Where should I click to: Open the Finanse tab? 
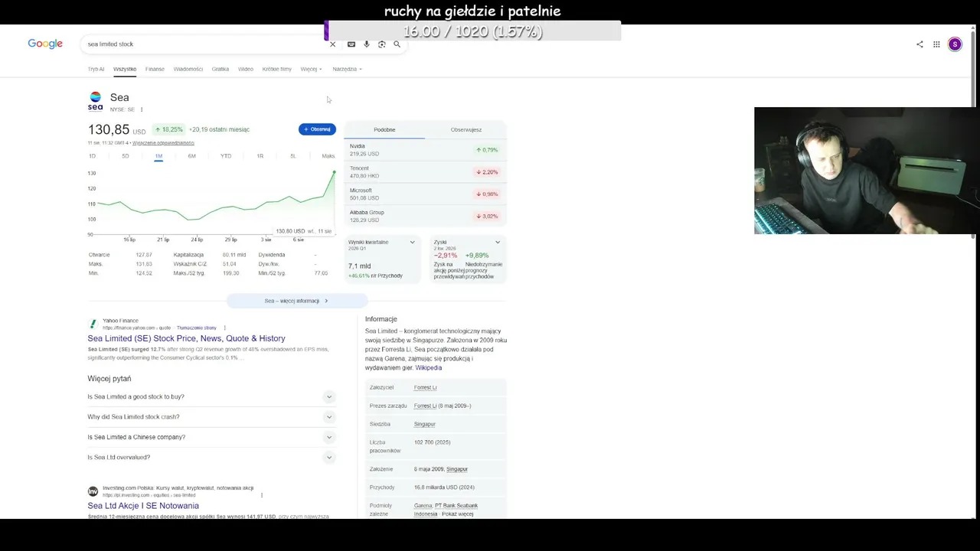coord(155,69)
